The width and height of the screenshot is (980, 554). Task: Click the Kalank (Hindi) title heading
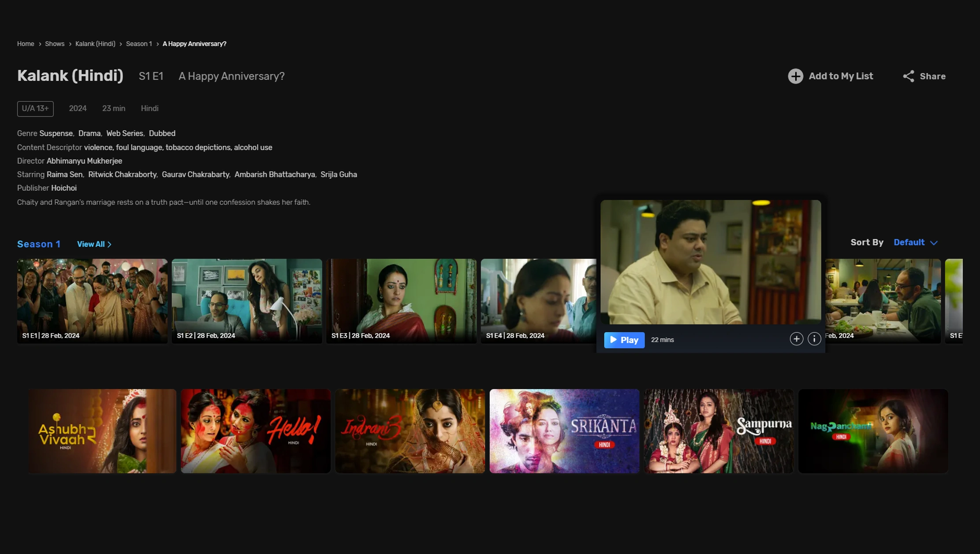[70, 76]
